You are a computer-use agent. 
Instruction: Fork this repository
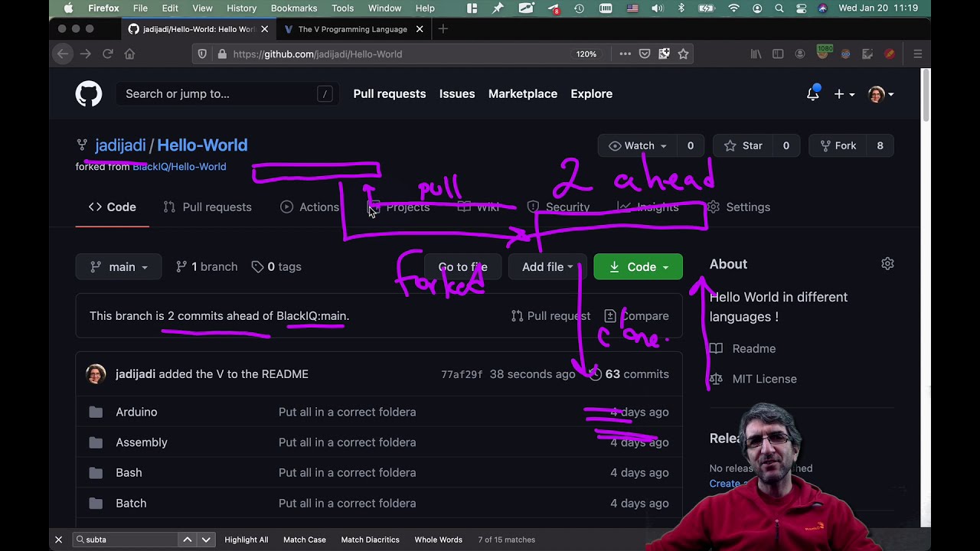(x=838, y=145)
